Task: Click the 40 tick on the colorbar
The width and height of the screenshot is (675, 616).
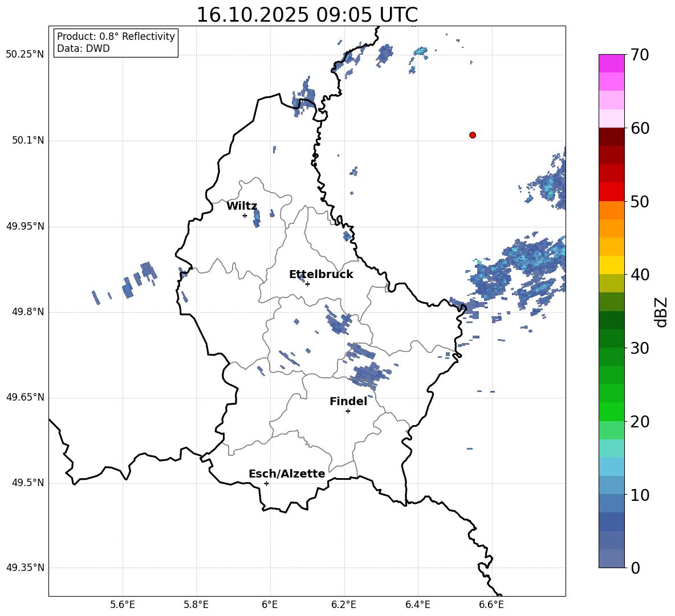Action: coord(640,275)
